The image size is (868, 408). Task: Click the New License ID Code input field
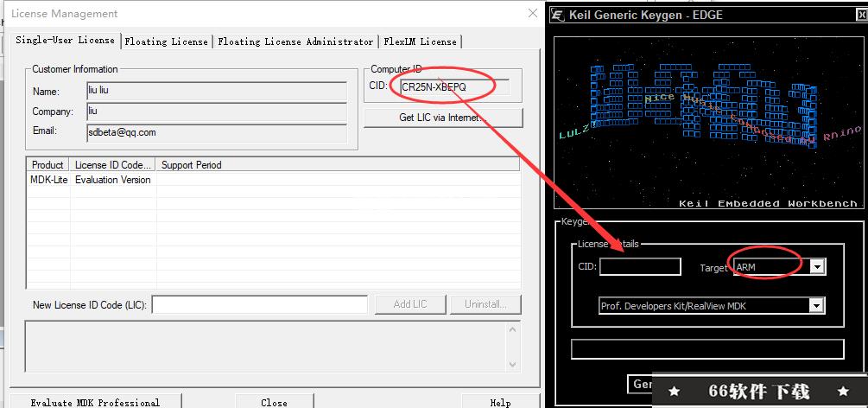(260, 304)
